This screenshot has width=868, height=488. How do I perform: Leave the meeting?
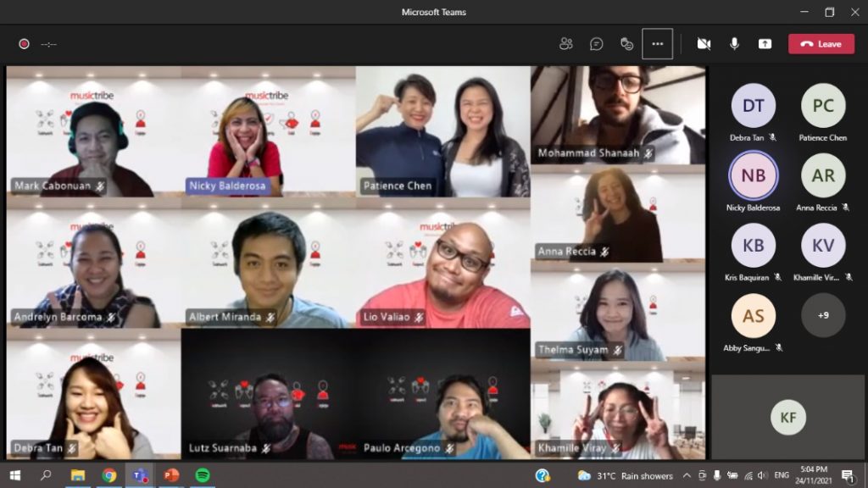click(x=821, y=44)
